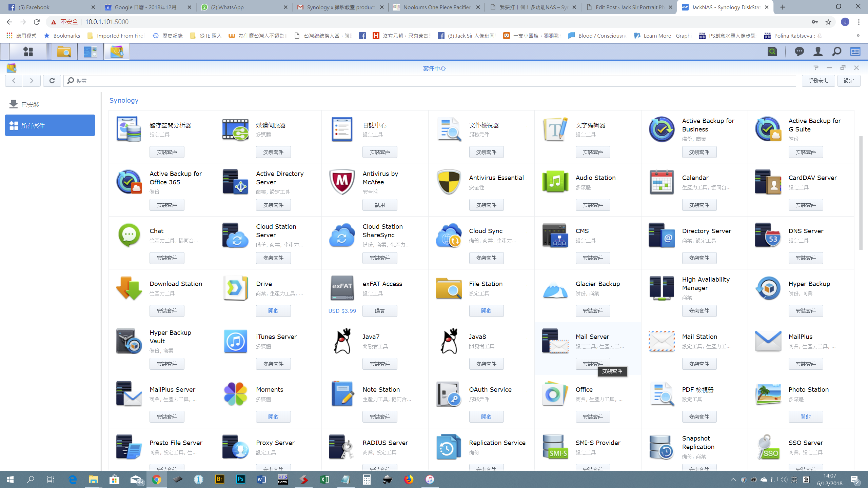Switch to the Nookums One Piece tab
The width and height of the screenshot is (868, 488).
(437, 7)
